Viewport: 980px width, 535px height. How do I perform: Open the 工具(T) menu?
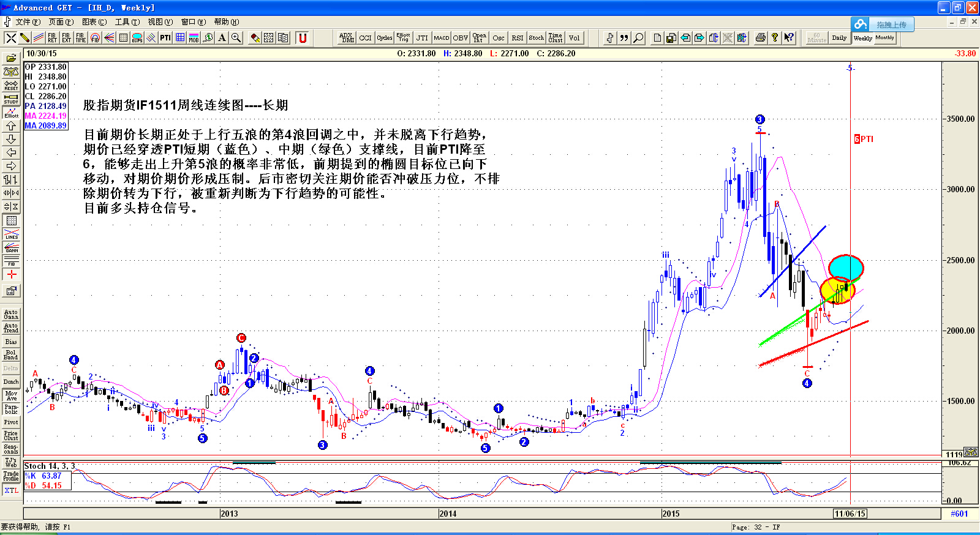pyautogui.click(x=127, y=22)
